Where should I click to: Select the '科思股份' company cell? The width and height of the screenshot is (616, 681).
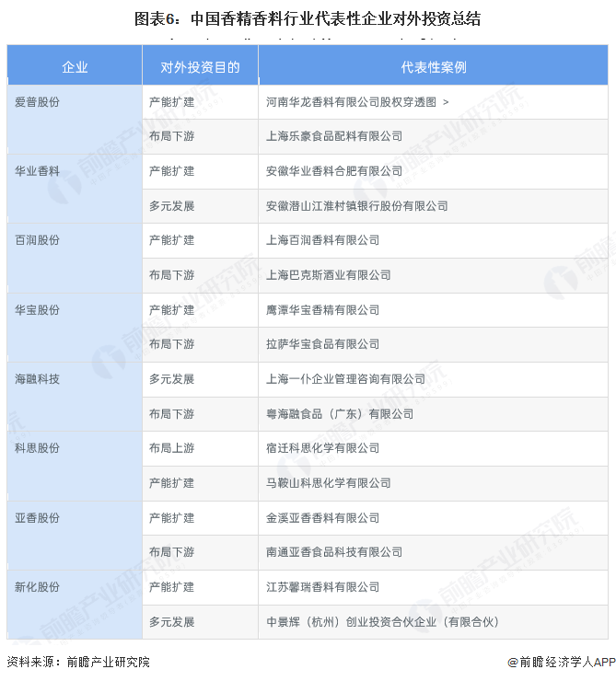coord(75,466)
